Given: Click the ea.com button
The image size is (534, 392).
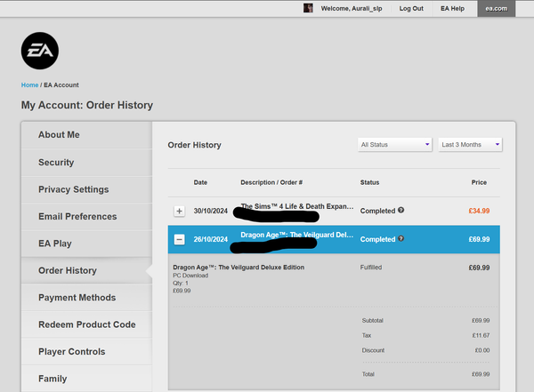Looking at the screenshot, I should click(497, 9).
